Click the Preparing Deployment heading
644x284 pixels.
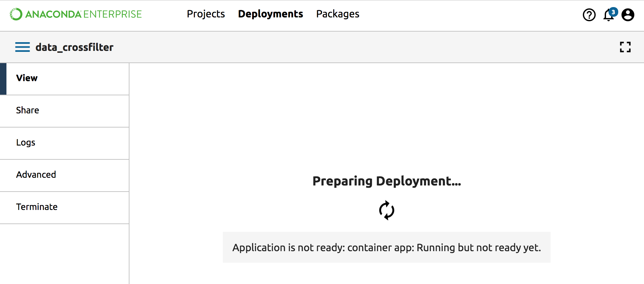386,181
